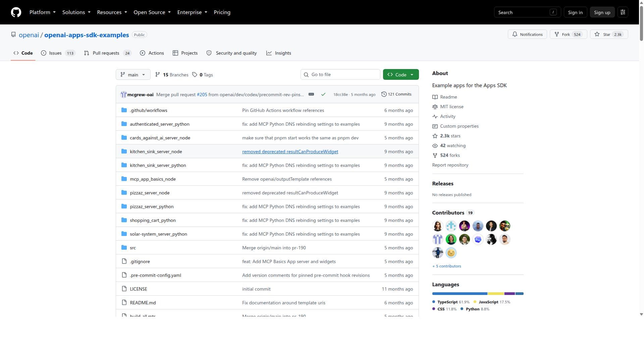Open the Custom properties link

[x=459, y=126]
